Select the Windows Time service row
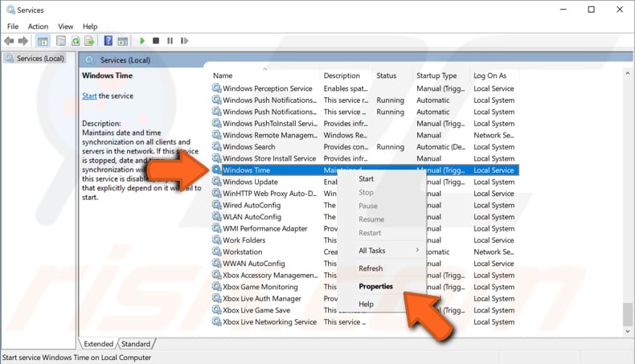The height and width of the screenshot is (364, 635). [364, 170]
